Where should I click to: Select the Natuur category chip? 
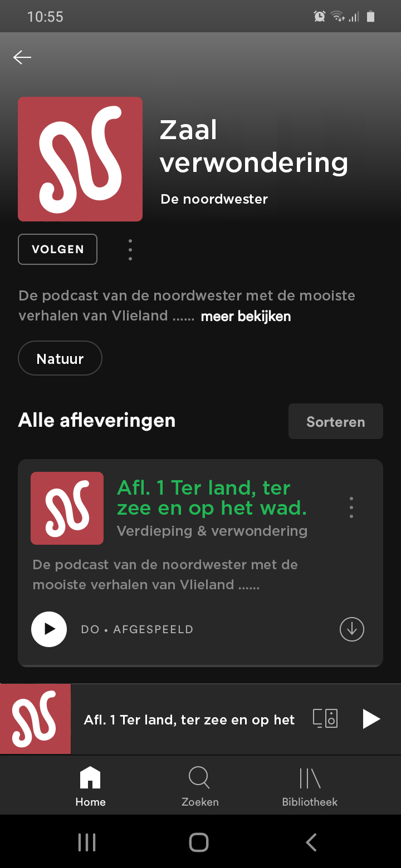[x=60, y=359]
